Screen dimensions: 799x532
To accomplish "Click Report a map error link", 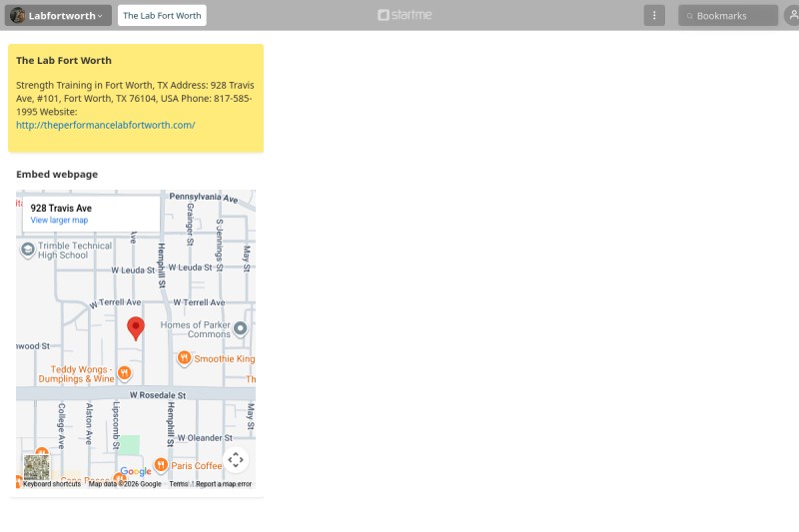I will coord(224,484).
